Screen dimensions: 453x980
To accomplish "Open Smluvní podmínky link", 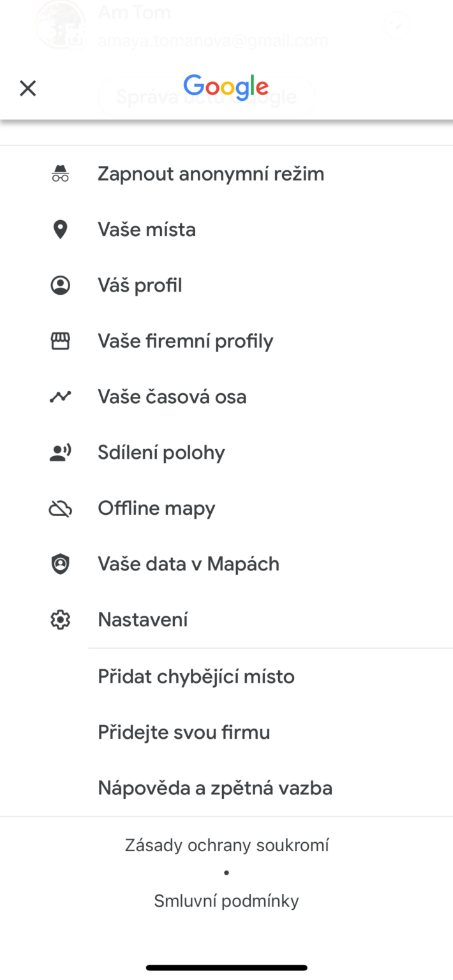I will pyautogui.click(x=226, y=901).
